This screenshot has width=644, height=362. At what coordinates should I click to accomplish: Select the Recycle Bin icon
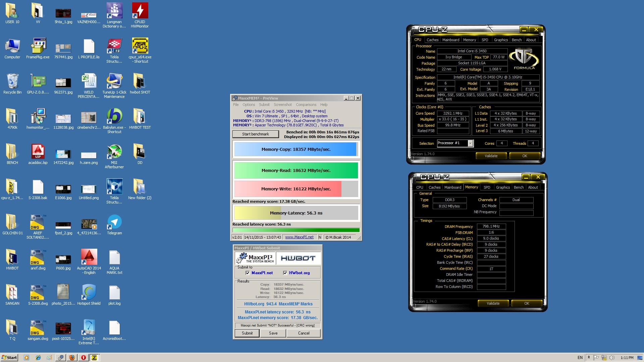click(12, 84)
